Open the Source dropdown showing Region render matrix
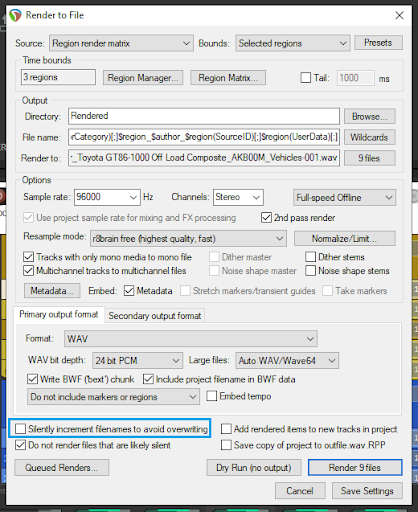Viewport: 418px width, 512px height. (x=121, y=43)
